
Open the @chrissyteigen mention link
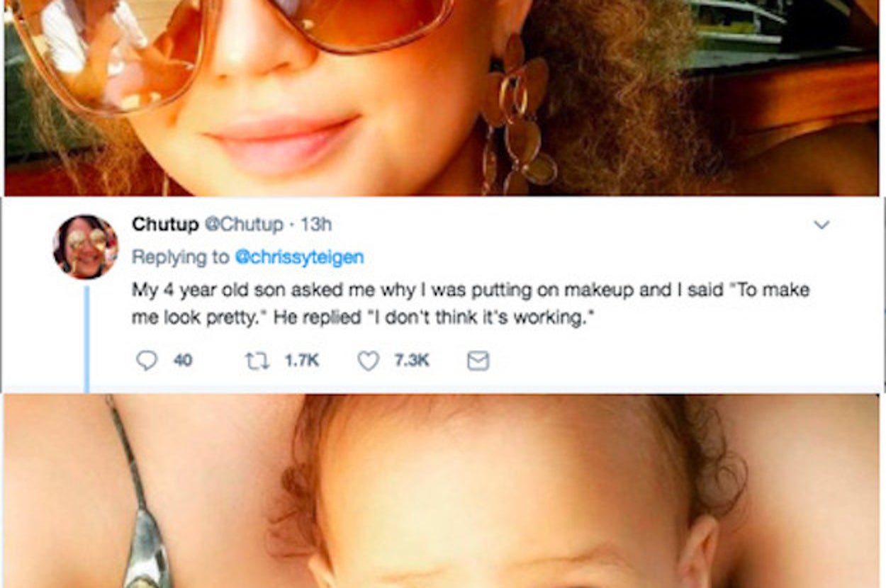[299, 257]
